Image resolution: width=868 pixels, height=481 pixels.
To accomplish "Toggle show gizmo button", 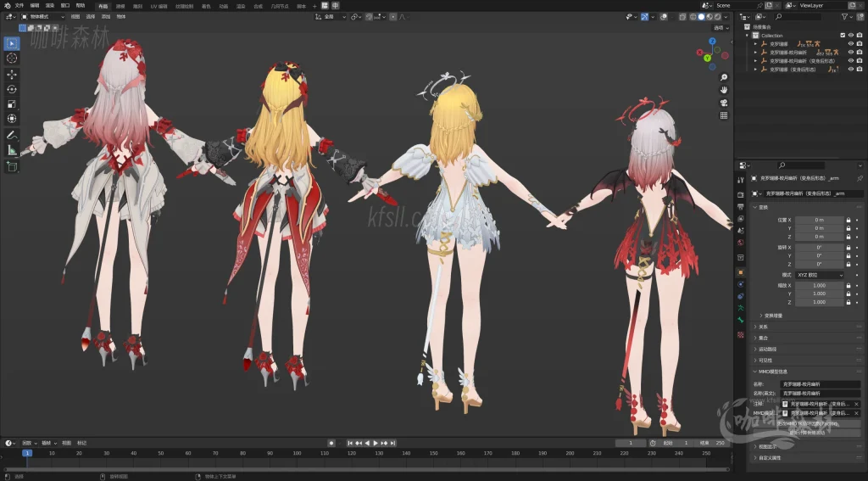I will 644,17.
